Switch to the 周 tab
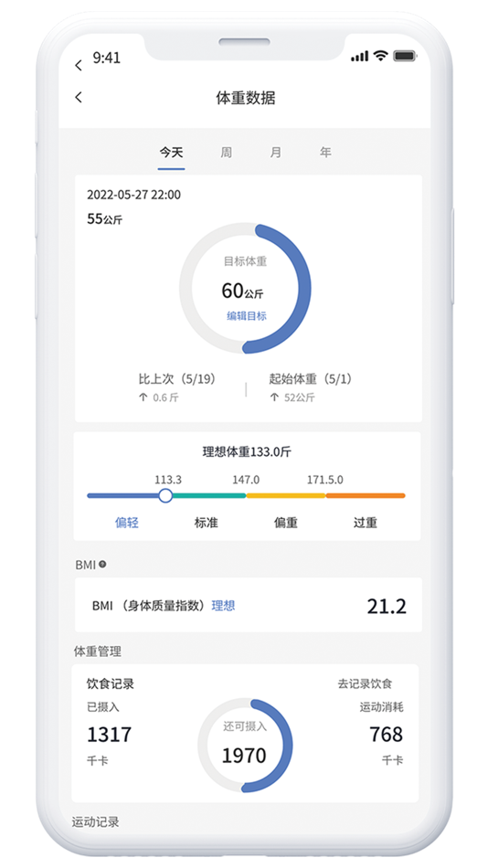Screen dimensions: 488x868 point(226,153)
